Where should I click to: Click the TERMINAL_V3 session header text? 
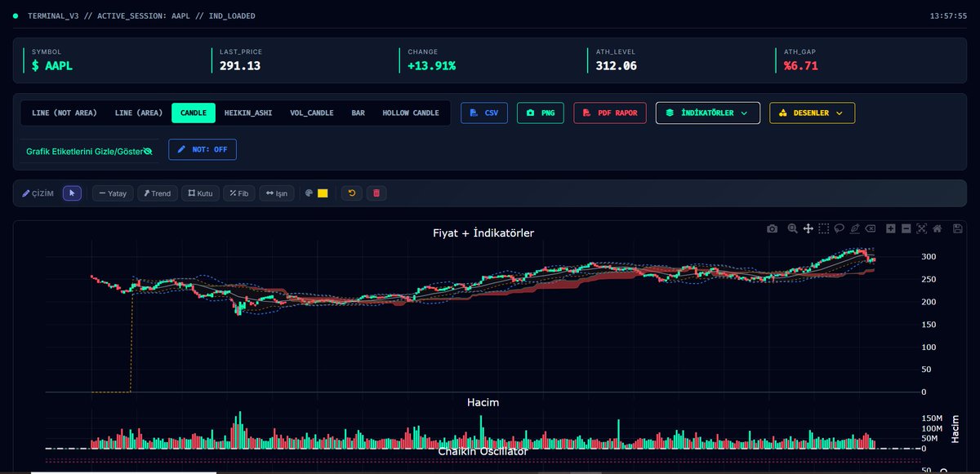[x=141, y=16]
